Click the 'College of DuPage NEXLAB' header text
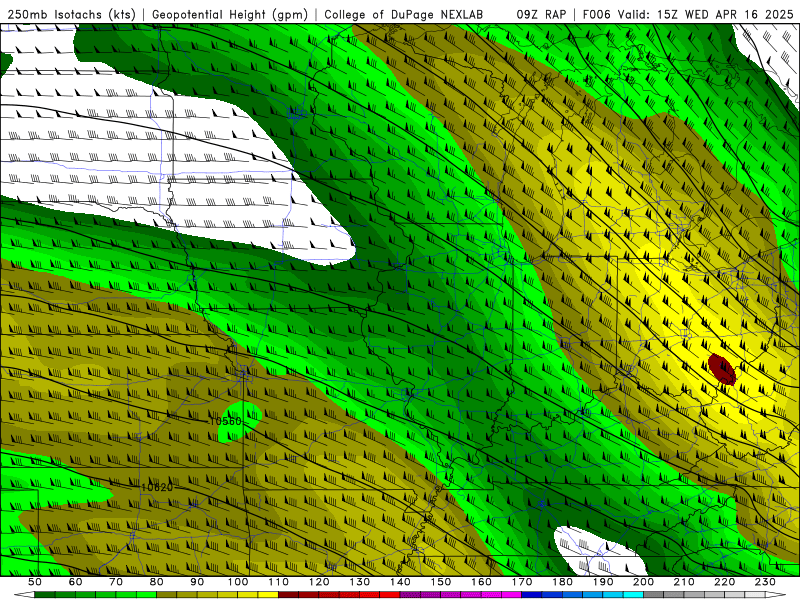Image resolution: width=800 pixels, height=600 pixels. [x=404, y=15]
